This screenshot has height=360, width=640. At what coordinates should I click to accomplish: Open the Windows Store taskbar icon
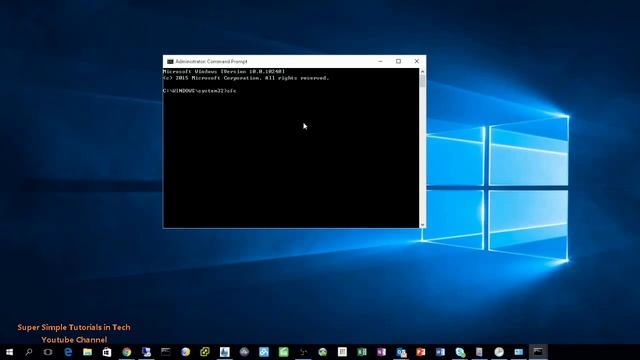(107, 352)
